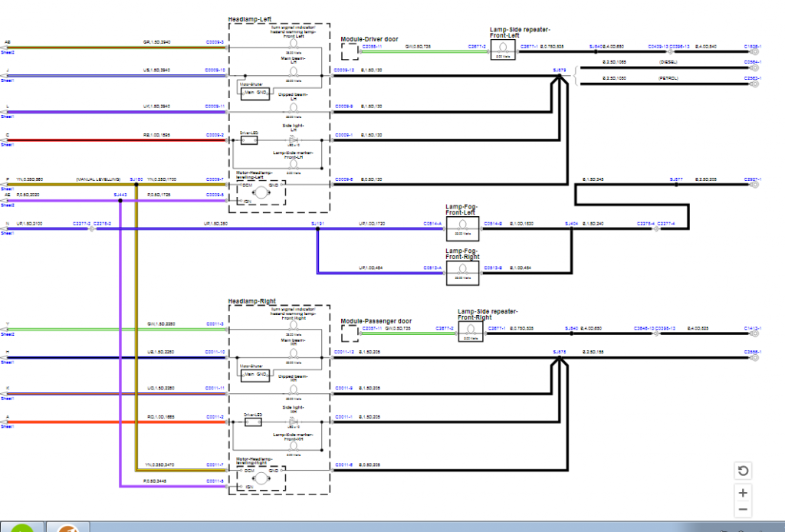Open connector link C0009-12

[x=344, y=70]
